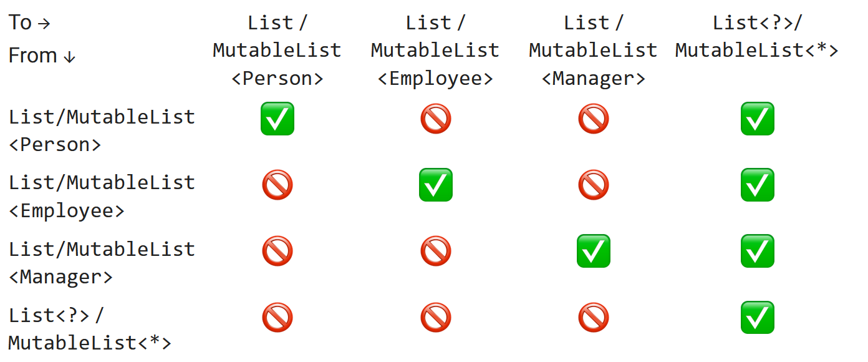Click the prohibited icon for Manager to Person
Viewport: 868px width, 362px height.
click(277, 251)
